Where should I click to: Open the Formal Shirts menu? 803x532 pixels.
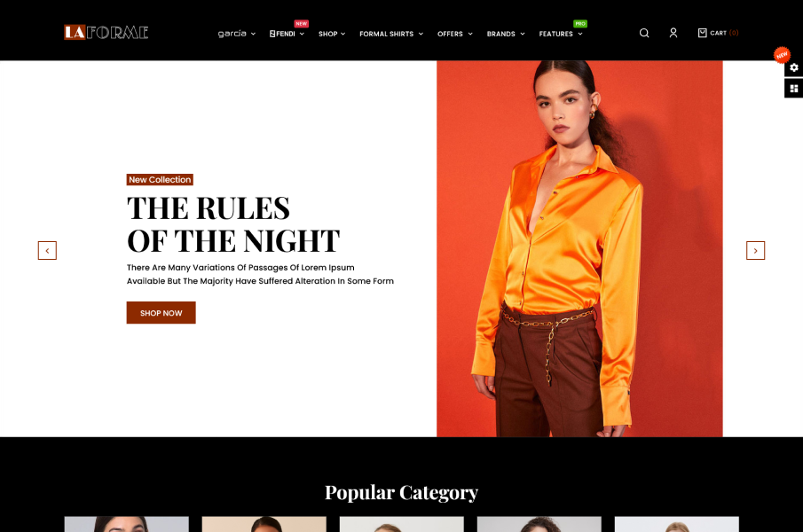(x=391, y=34)
